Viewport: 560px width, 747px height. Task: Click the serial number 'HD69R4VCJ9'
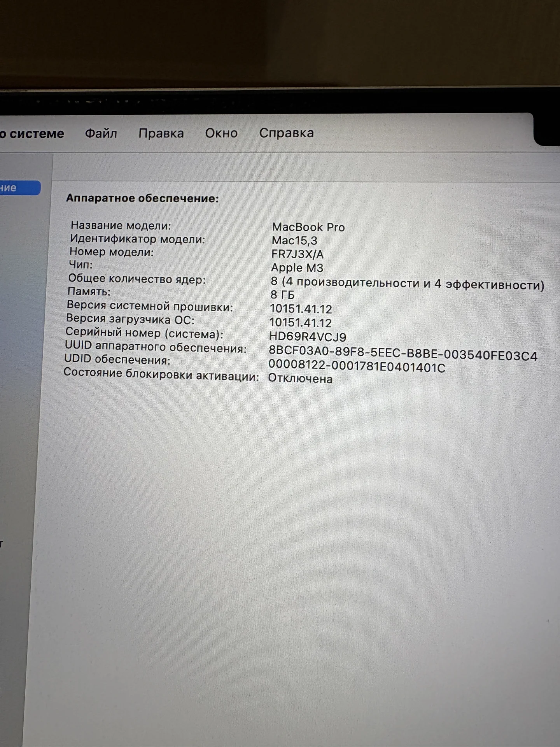(x=308, y=337)
